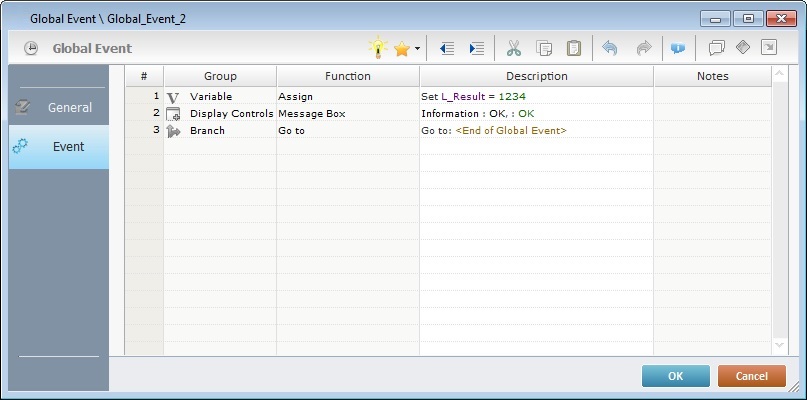Click the increase indent toolbar icon
The image size is (807, 400).
pos(477,49)
